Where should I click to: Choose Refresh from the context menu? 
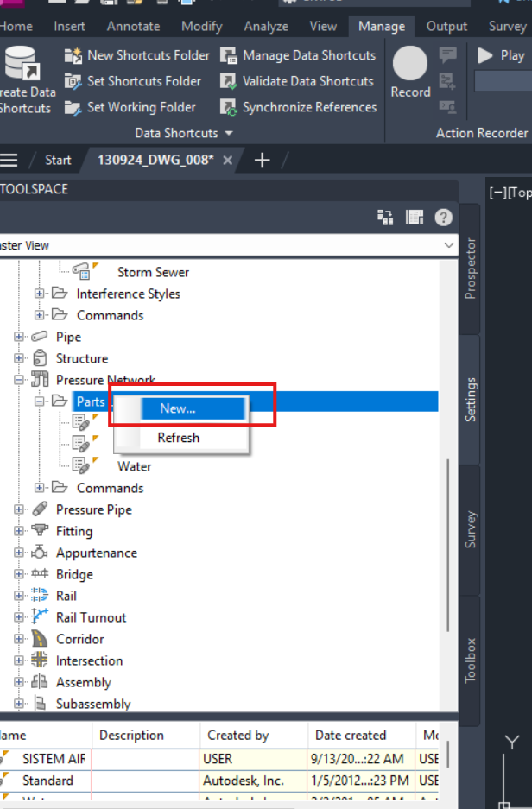click(180, 438)
